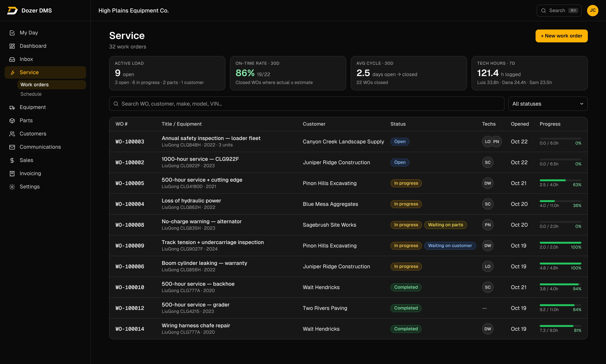Open the On-Time Rate 86% card
Screen dimensions: 606x364
click(288, 73)
